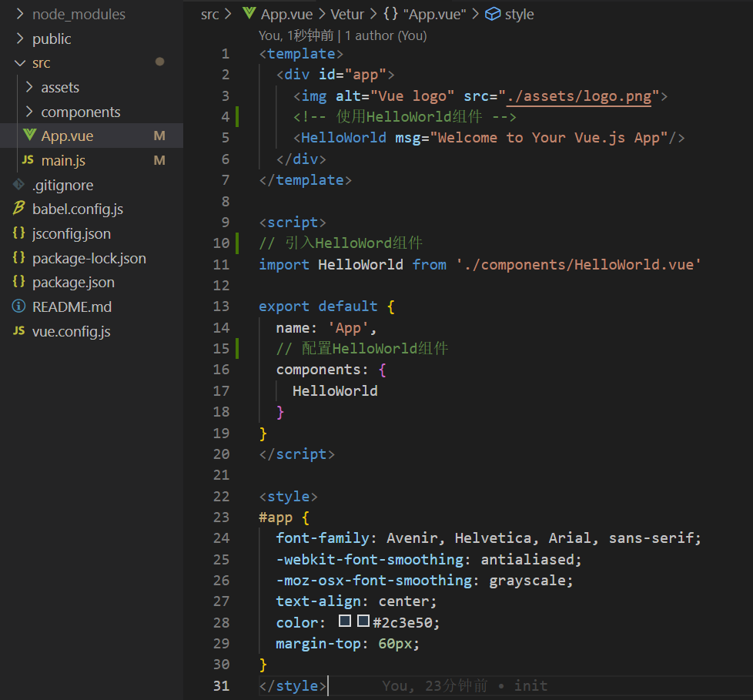Click the first color swatch before #2c3e50
This screenshot has width=753, height=700.
coord(345,621)
